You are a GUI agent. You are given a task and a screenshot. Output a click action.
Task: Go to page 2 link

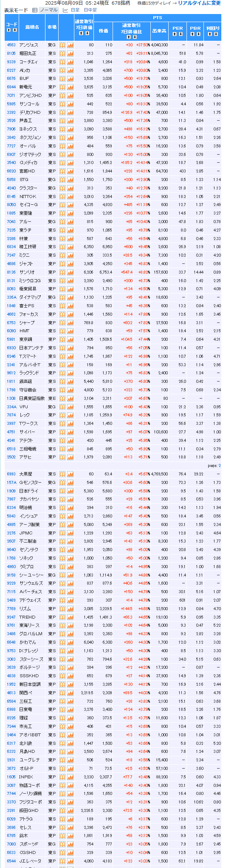(x=219, y=466)
